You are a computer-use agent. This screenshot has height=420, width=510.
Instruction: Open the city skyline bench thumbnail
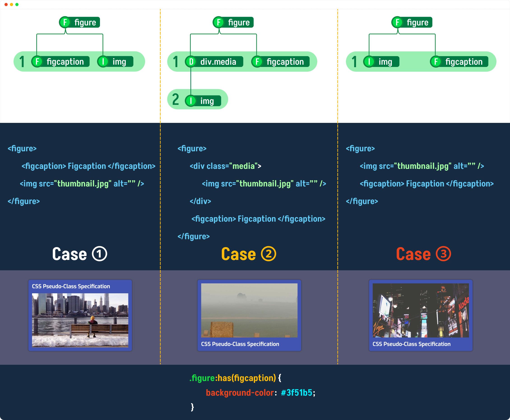point(80,320)
